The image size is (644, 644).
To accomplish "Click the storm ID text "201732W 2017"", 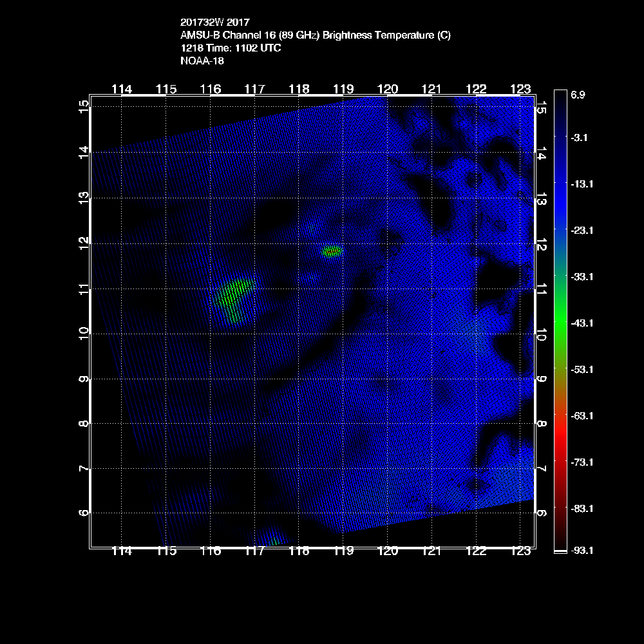I will 215,22.
